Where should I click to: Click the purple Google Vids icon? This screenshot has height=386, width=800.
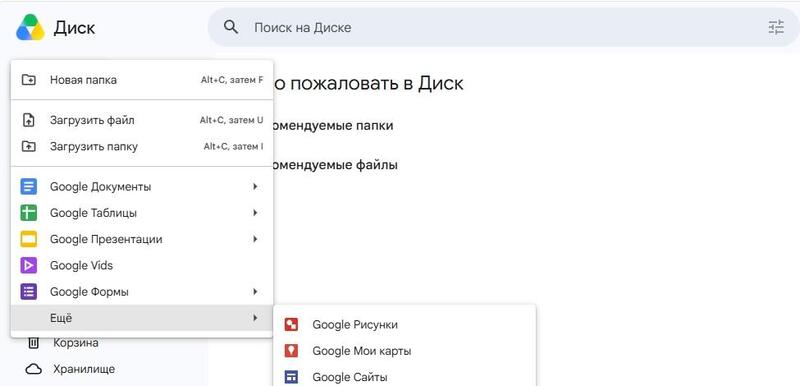[x=29, y=265]
